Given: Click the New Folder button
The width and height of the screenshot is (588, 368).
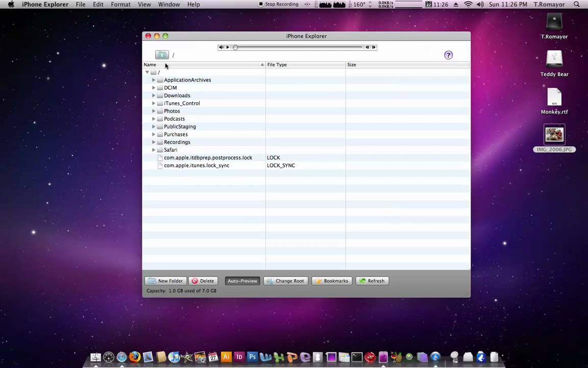Looking at the screenshot, I should pyautogui.click(x=166, y=281).
